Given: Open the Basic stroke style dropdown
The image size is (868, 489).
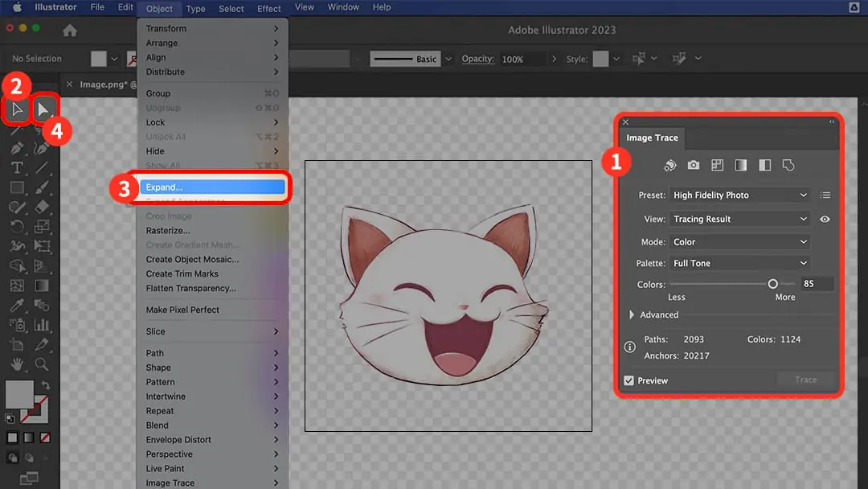Looking at the screenshot, I should [448, 59].
